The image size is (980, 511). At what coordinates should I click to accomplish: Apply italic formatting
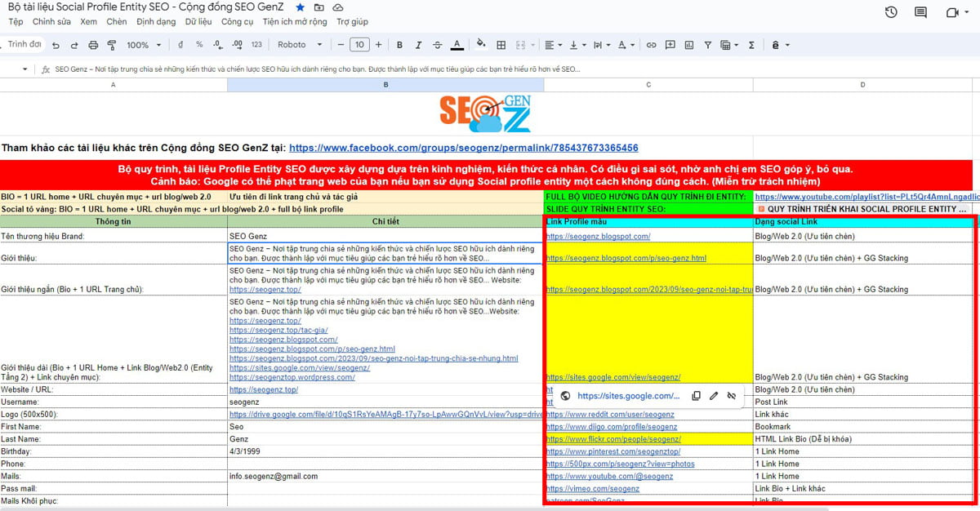click(x=418, y=45)
